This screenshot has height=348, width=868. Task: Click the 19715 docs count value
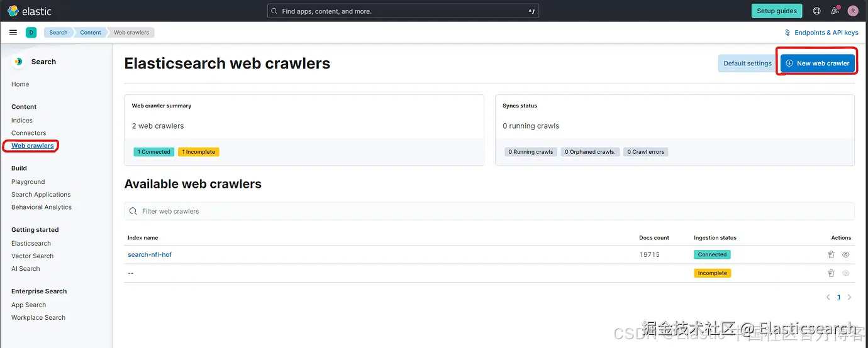point(650,254)
